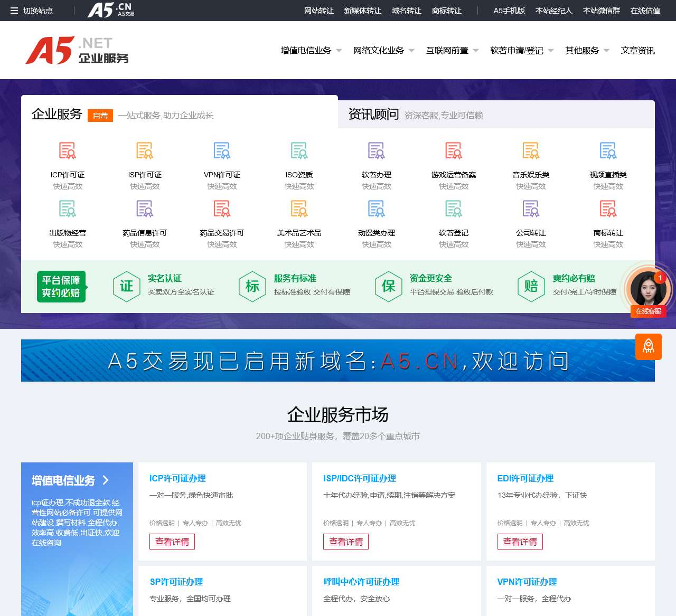676x616 pixels.
Task: Select the 公司转让 service icon
Action: 531,209
